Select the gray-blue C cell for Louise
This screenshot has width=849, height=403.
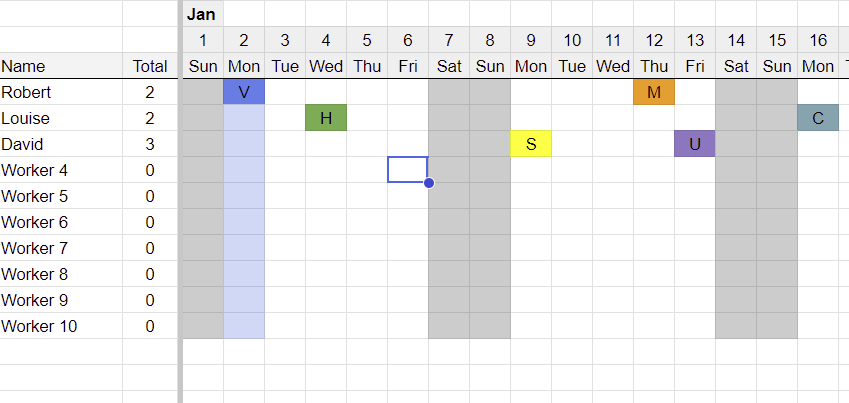818,118
